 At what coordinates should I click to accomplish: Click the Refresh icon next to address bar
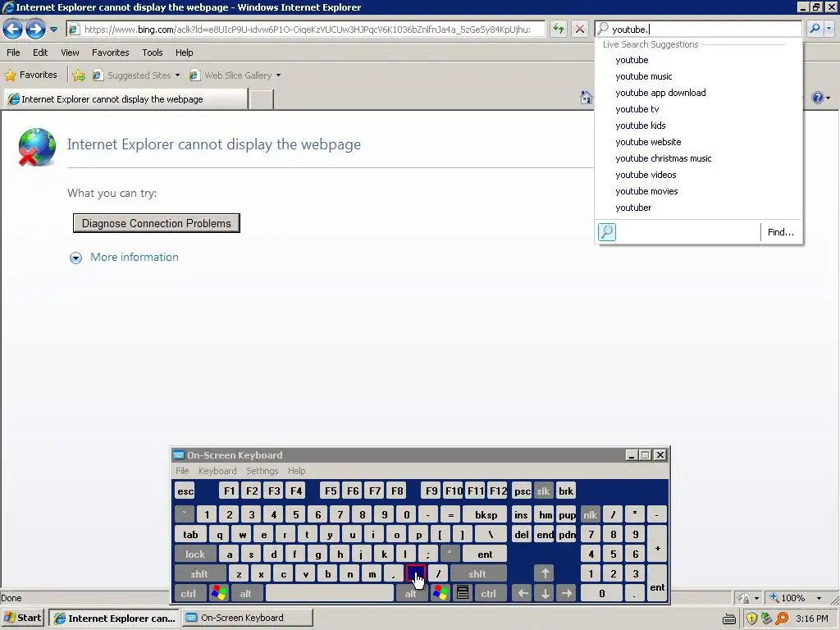click(558, 29)
